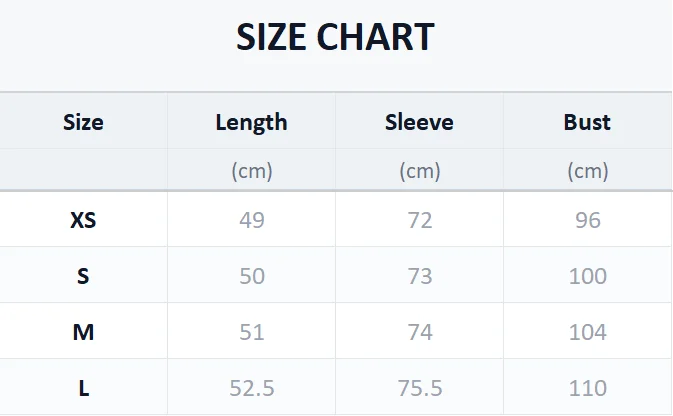Screen dimensions: 673x416
Task: Select the Size column header
Action: (83, 122)
